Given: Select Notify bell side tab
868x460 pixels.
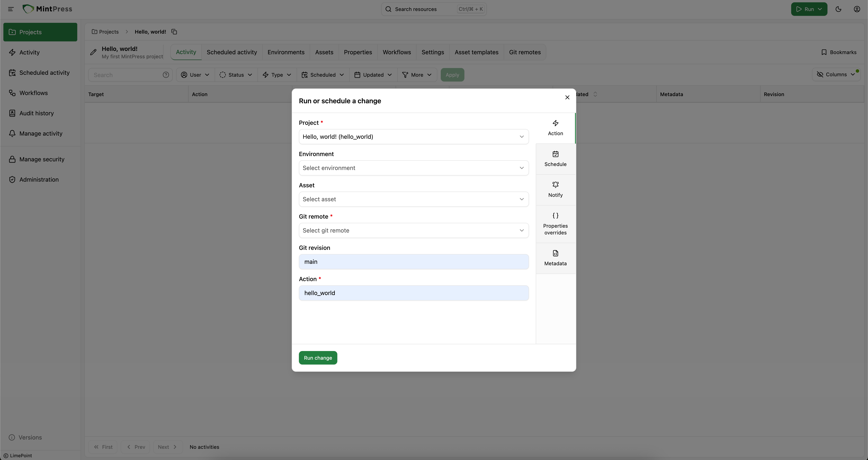Looking at the screenshot, I should (x=555, y=190).
